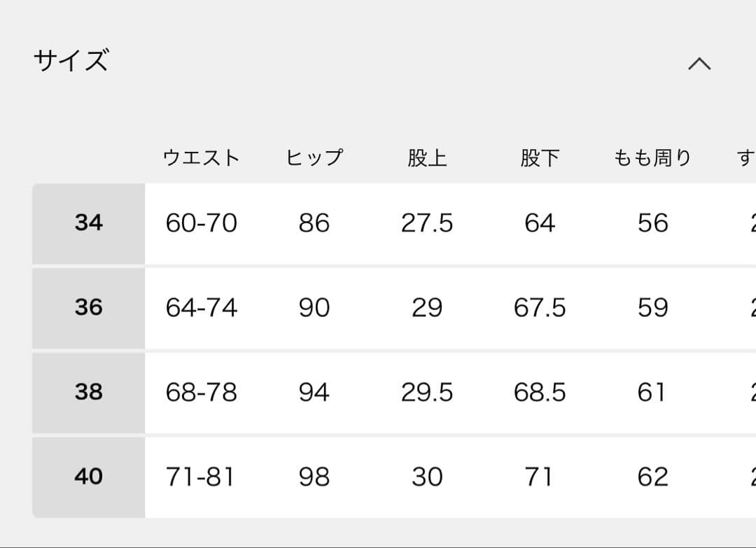Screen dimensions: 756x548
Task: Click hip value 86 in size 34 row
Action: point(314,223)
